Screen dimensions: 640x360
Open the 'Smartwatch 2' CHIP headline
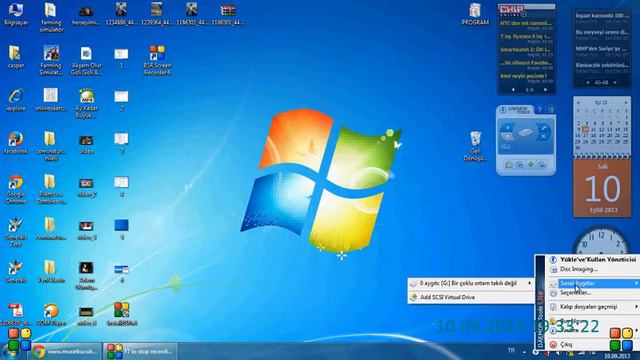point(526,51)
